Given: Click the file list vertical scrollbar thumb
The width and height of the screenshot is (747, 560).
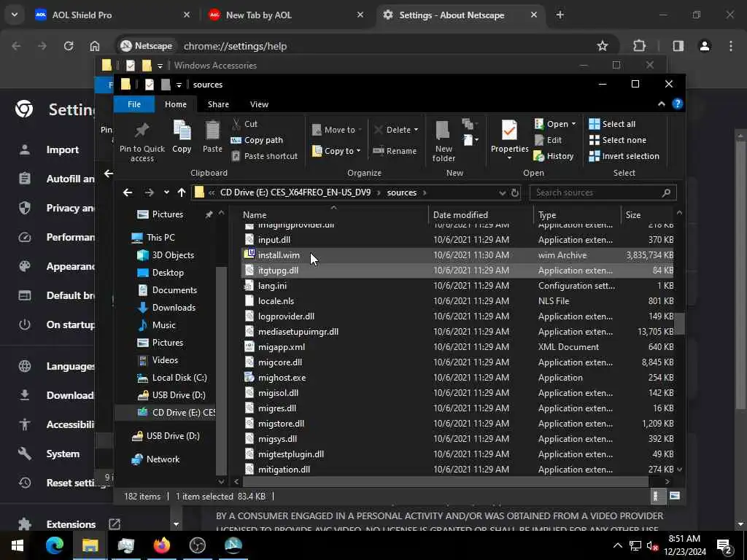Looking at the screenshot, I should pyautogui.click(x=679, y=323).
